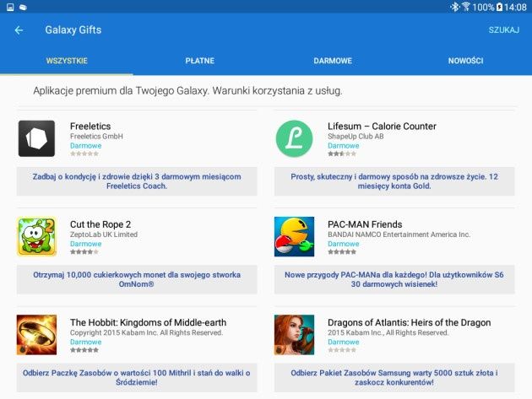Switch to the PŁATNE tab
This screenshot has height=399, width=532.
(199, 61)
